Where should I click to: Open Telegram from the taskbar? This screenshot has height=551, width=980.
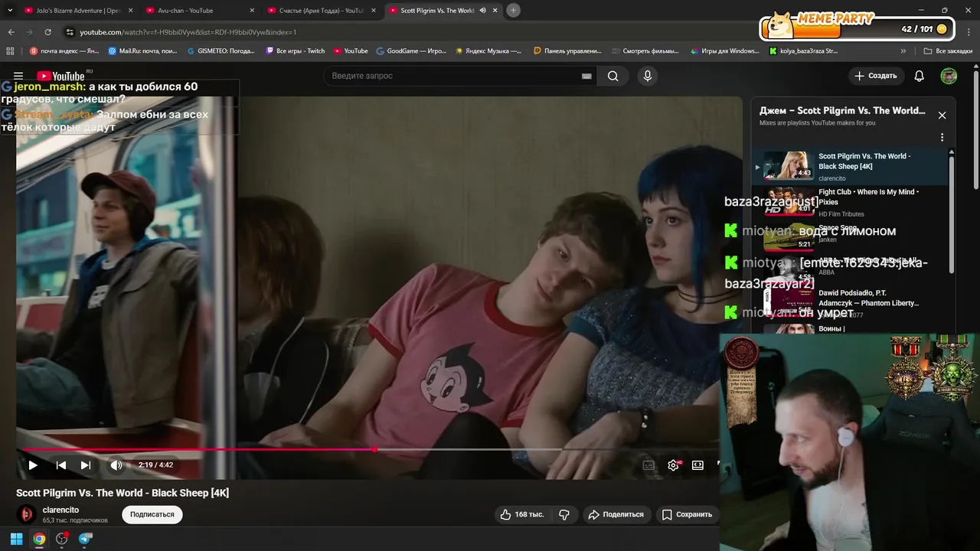[x=85, y=539]
